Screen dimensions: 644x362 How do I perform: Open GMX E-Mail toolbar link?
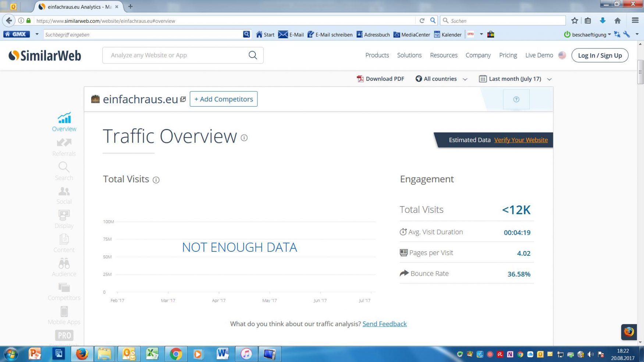(x=291, y=35)
